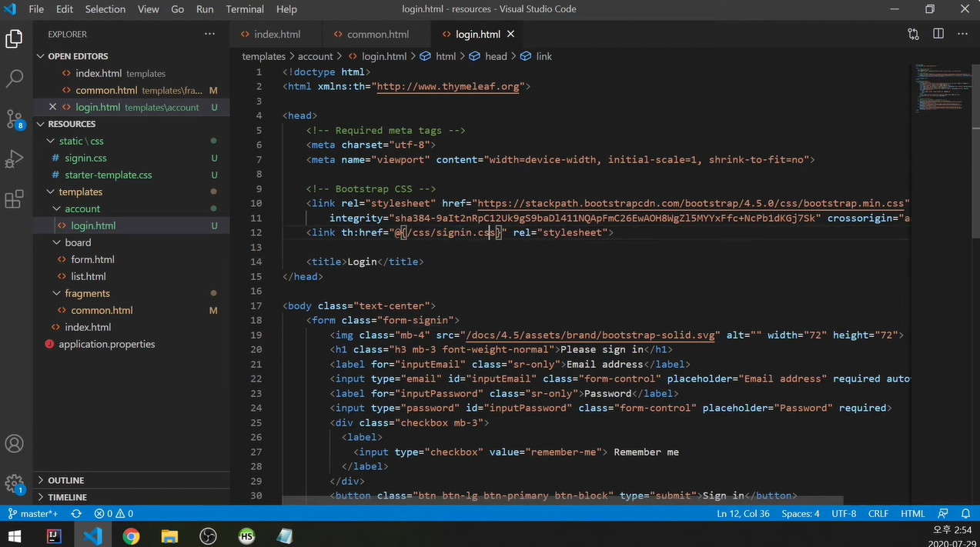
Task: Change indentation via Spaces: 4
Action: pos(801,513)
